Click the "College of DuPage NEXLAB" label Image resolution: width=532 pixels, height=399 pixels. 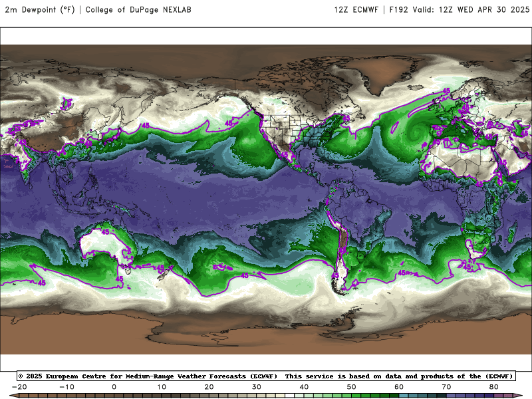click(138, 9)
